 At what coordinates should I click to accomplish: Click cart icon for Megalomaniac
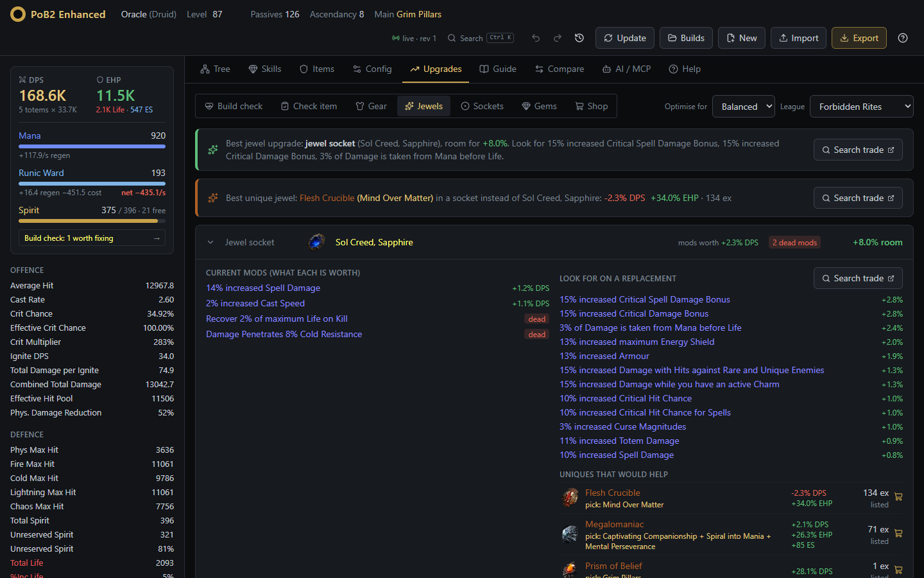click(x=898, y=533)
